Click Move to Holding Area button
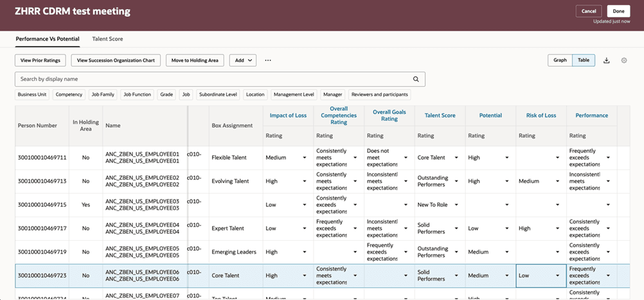Image resolution: width=644 pixels, height=300 pixels. point(195,60)
